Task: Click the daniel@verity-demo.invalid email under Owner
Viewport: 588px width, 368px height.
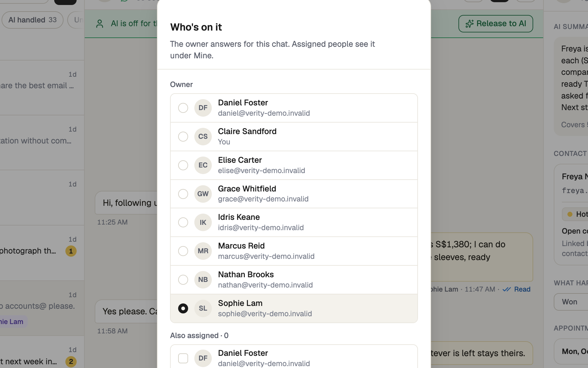Action: 264,113
